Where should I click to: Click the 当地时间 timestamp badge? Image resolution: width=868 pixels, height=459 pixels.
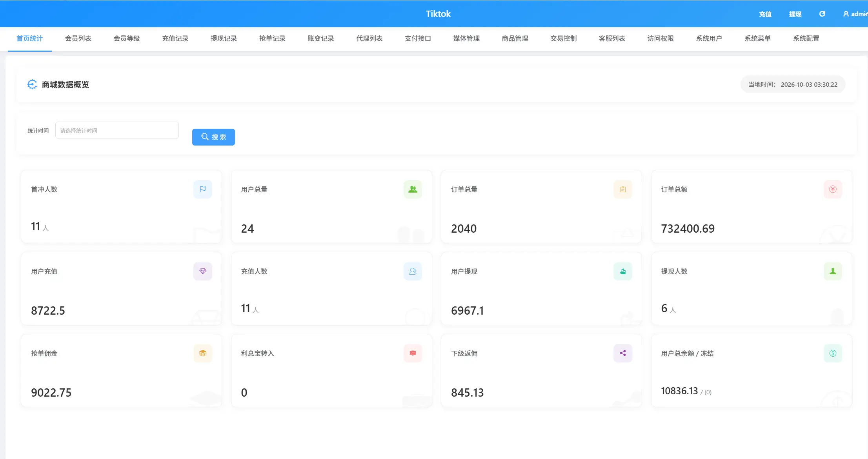793,84
